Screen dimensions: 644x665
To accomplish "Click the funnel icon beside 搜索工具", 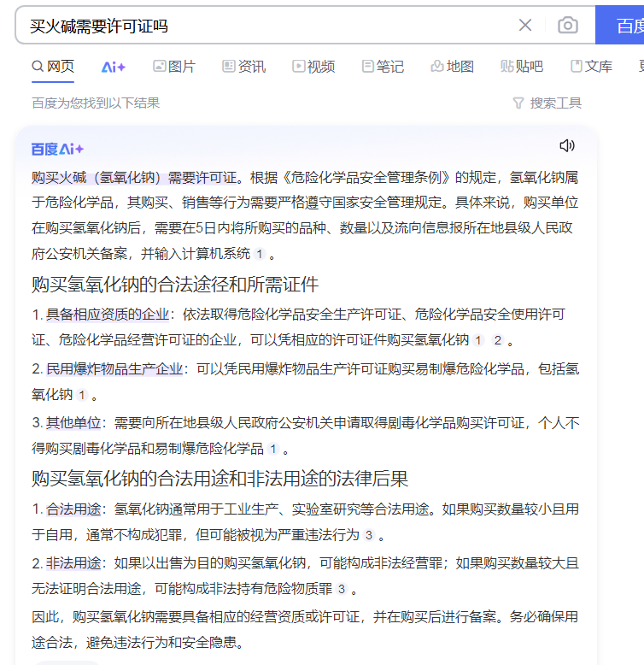I will coord(518,103).
